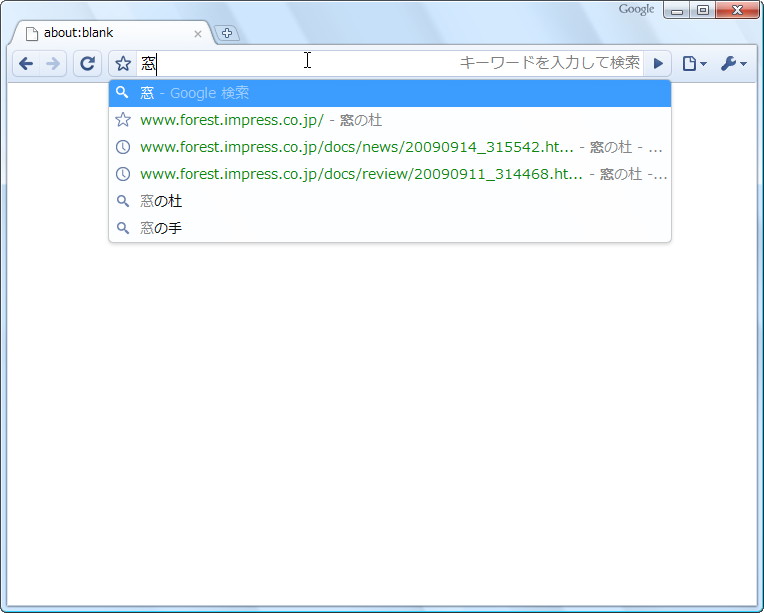Open the page control menu
Screen dimensions: 764x613
click(x=694, y=63)
